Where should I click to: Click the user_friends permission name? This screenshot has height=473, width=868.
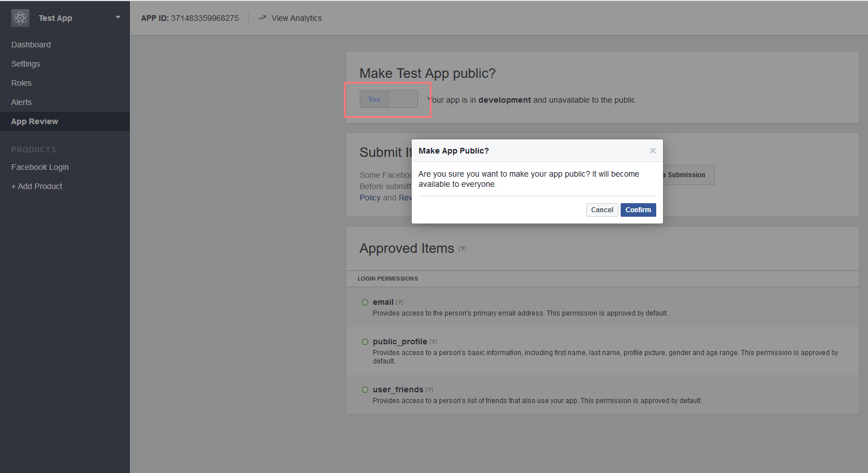[398, 389]
